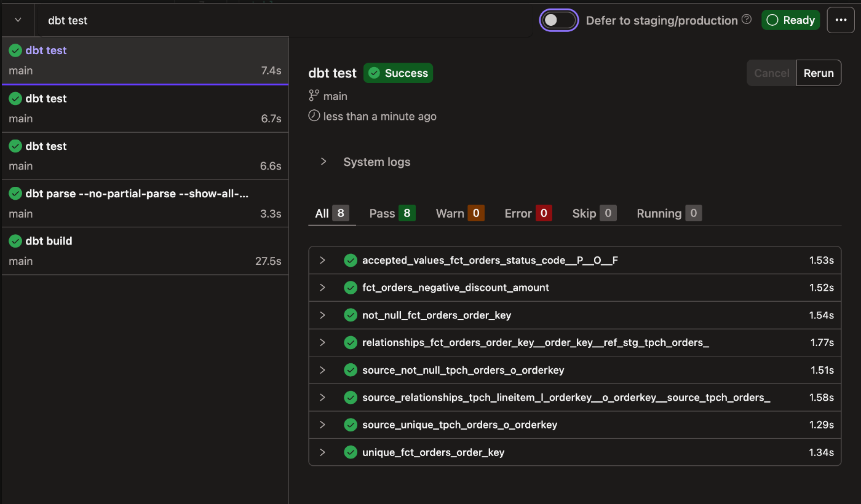861x504 pixels.
Task: Select the dbt build run
Action: point(145,251)
